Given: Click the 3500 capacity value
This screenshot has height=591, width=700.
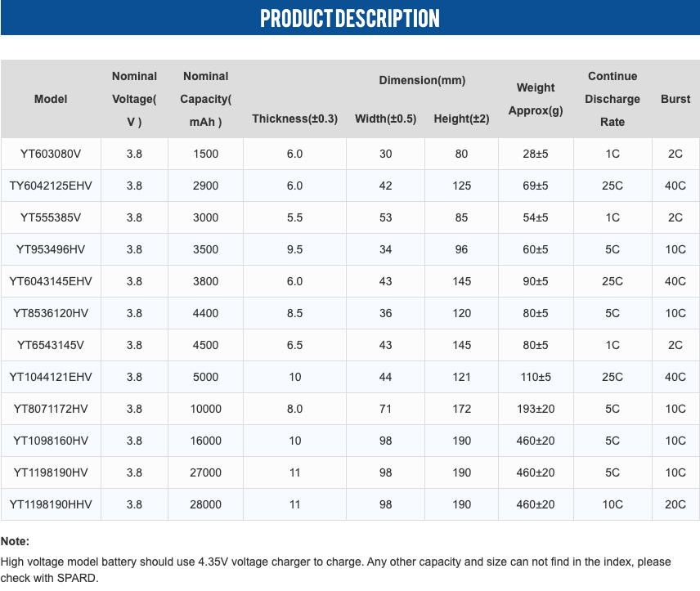Looking at the screenshot, I should pos(206,249).
